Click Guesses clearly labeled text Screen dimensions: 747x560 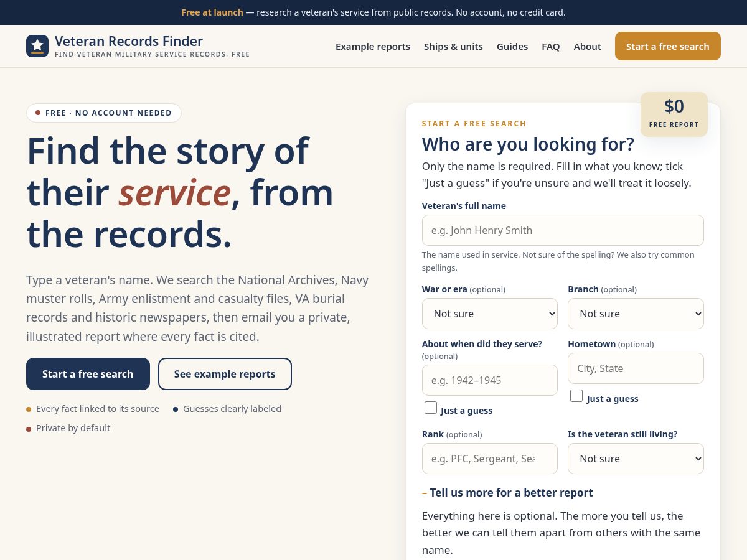coord(232,409)
